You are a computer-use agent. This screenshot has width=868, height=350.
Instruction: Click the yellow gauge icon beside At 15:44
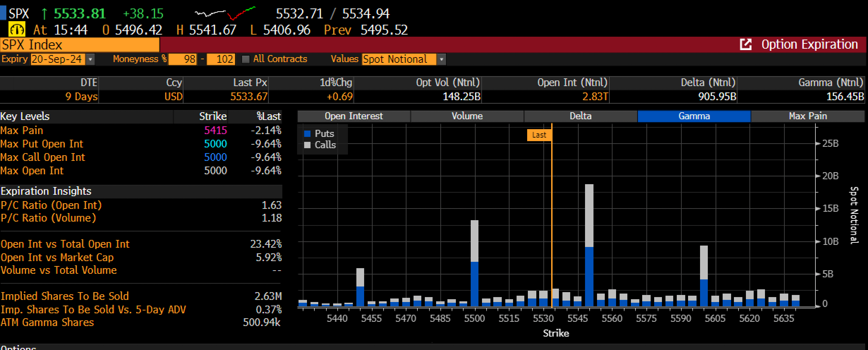17,30
